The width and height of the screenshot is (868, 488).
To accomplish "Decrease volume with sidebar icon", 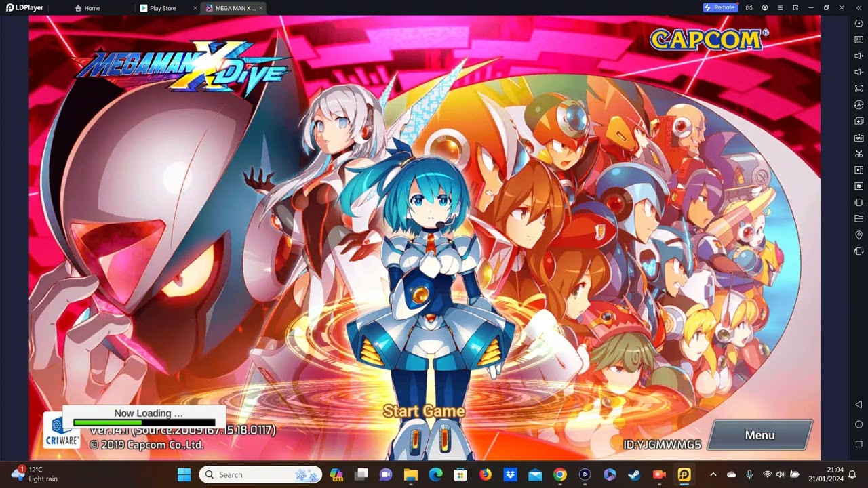I will coord(859,73).
